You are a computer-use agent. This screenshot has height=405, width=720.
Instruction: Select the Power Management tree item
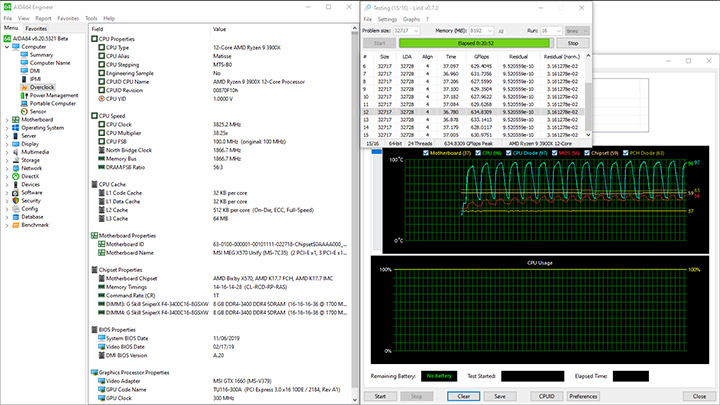(x=54, y=95)
